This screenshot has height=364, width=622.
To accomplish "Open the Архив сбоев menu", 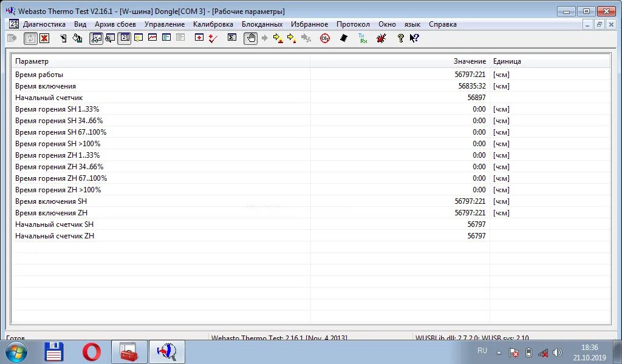I will (x=115, y=24).
